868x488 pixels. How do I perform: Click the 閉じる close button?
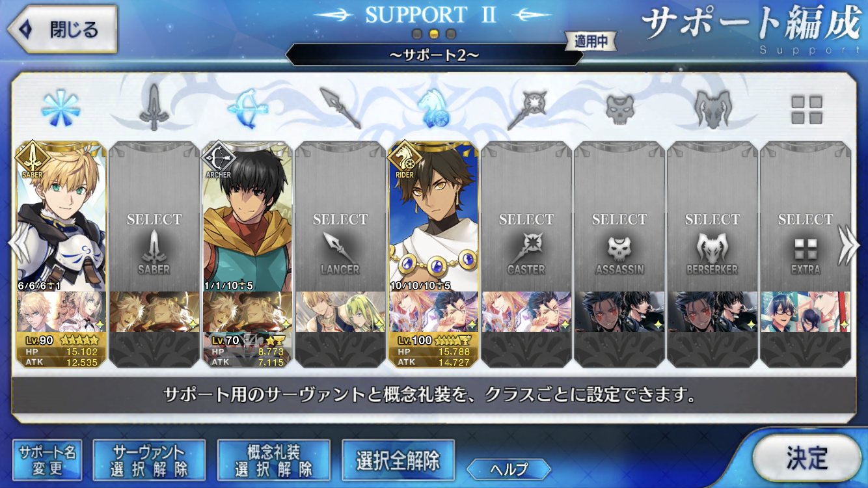point(62,30)
